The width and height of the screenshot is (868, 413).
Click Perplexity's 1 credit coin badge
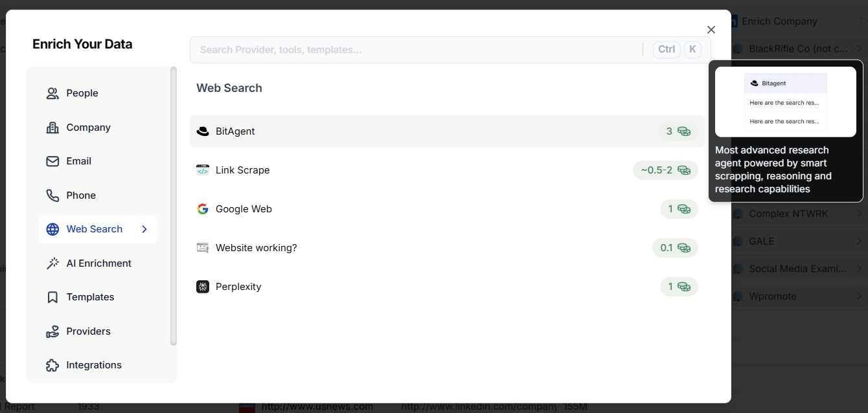pos(679,287)
